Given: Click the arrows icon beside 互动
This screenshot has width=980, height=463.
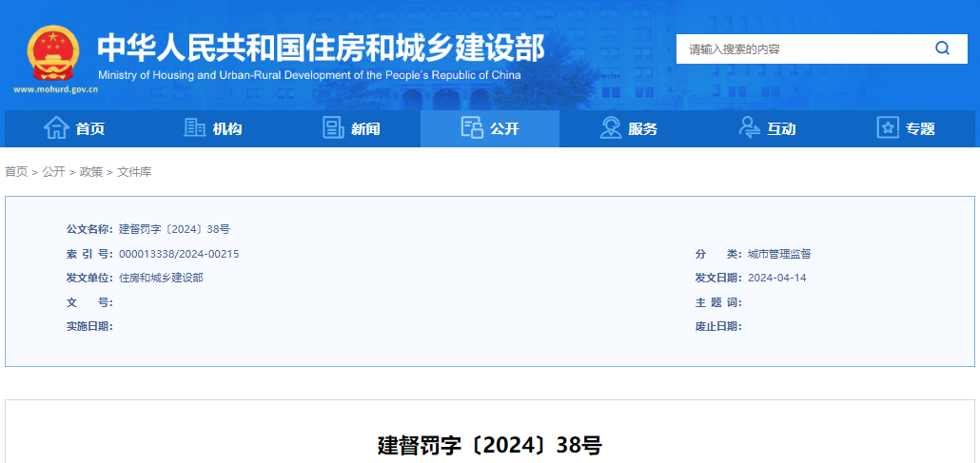Looking at the screenshot, I should pyautogui.click(x=750, y=128).
